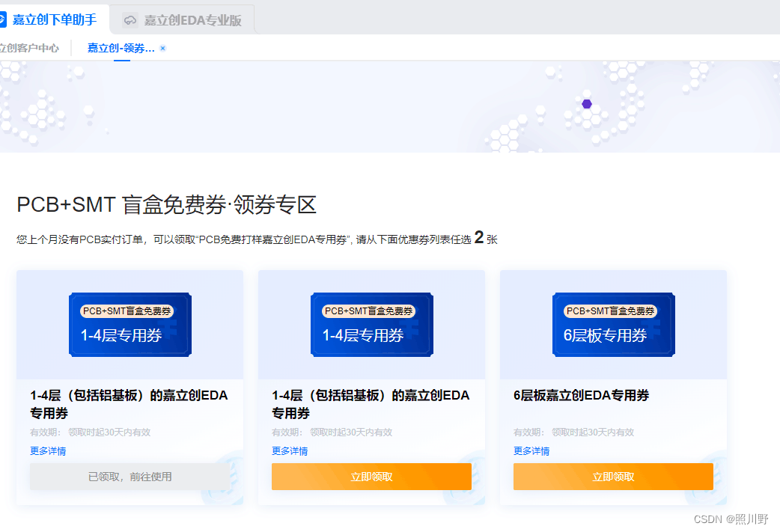
Task: Close the 嘉立创-领券 tab with its x icon
Action: pyautogui.click(x=162, y=48)
